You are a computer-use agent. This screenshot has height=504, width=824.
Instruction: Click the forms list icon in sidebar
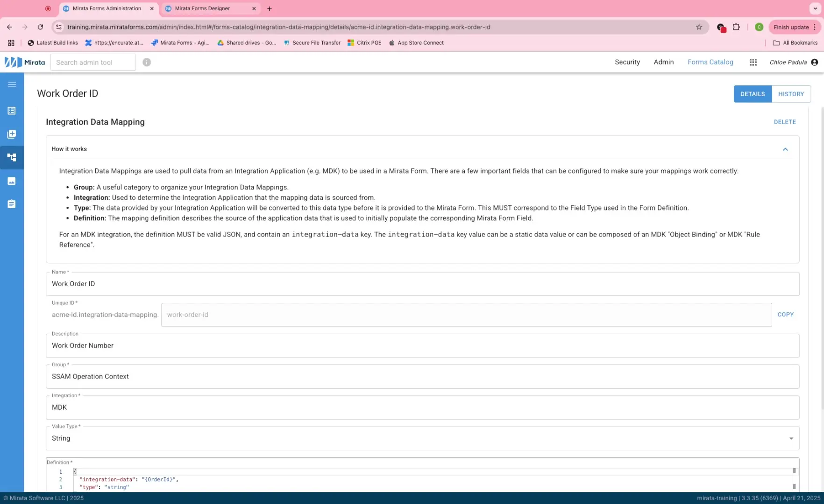(x=12, y=111)
